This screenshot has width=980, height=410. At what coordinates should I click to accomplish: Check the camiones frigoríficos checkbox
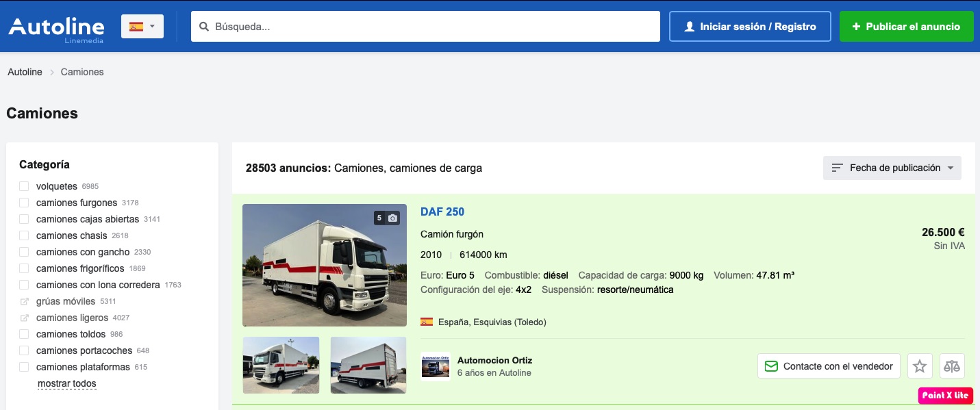[24, 268]
